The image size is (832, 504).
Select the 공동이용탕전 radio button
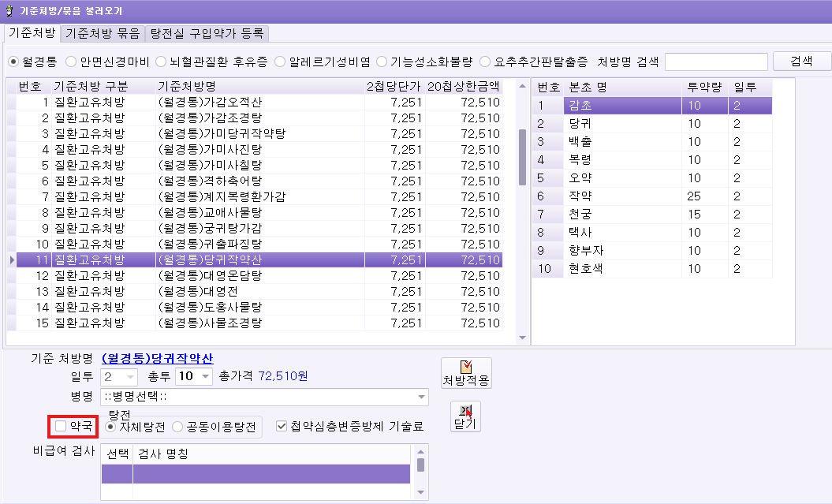[177, 427]
